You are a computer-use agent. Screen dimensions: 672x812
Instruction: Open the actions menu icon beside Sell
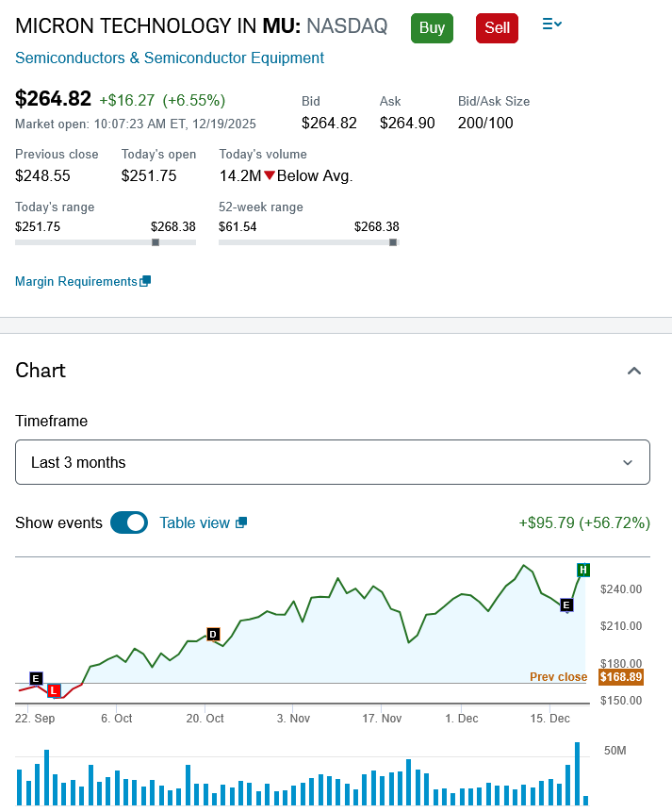pos(552,24)
